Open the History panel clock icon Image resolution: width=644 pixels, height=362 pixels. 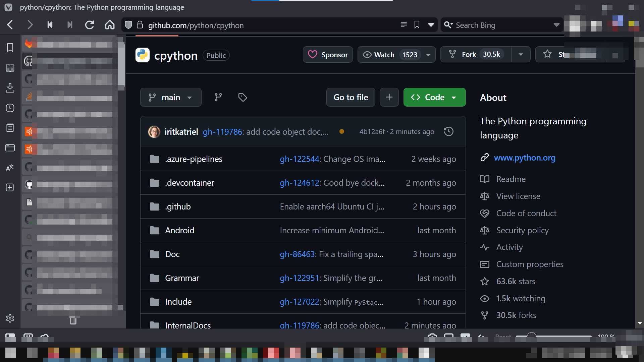[10, 108]
